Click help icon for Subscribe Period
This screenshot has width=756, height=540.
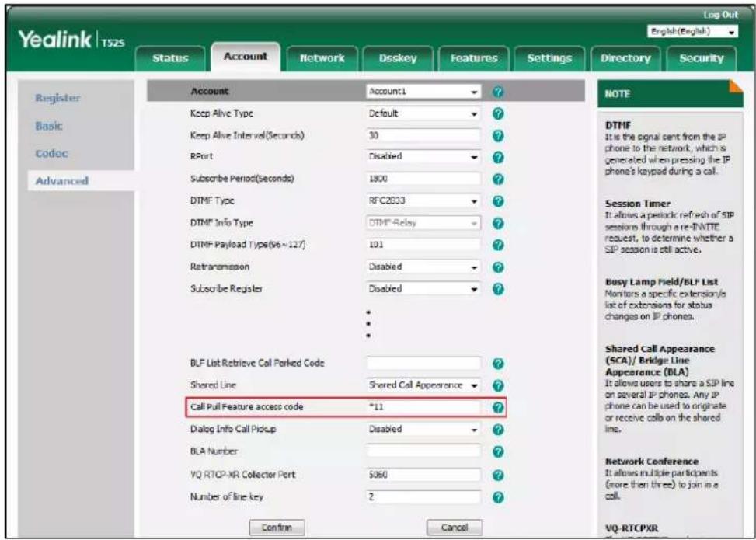[499, 179]
